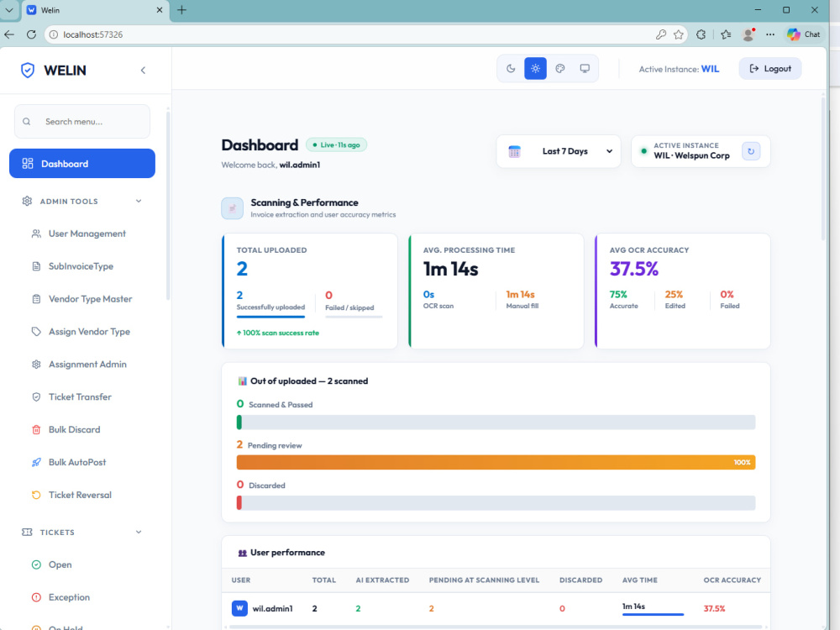Click the WELIN shield logo
This screenshot has height=630, width=840.
pyautogui.click(x=28, y=71)
